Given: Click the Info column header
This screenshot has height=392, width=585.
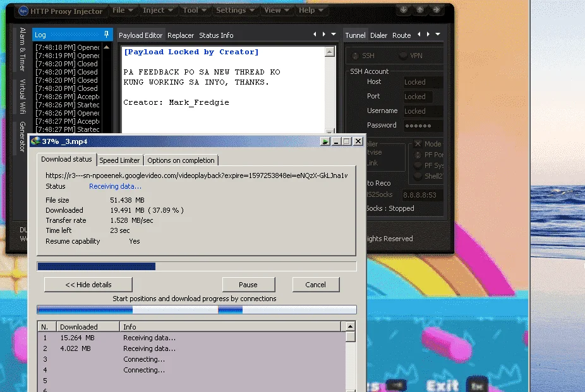Looking at the screenshot, I should (230, 327).
